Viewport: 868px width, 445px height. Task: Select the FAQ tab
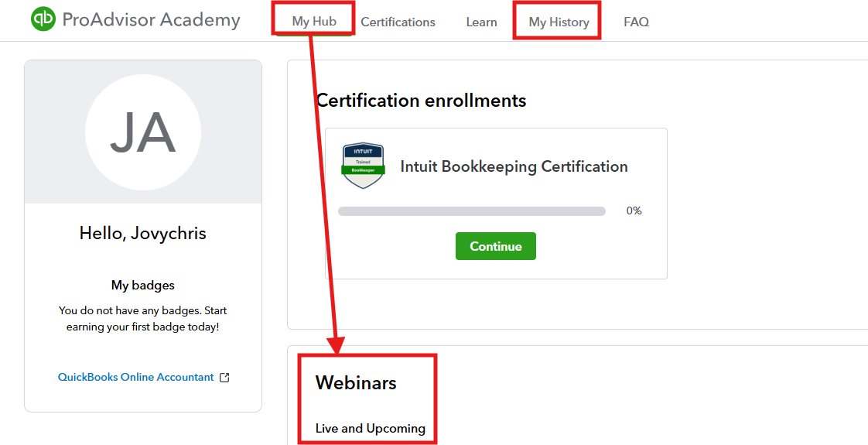[x=636, y=22]
